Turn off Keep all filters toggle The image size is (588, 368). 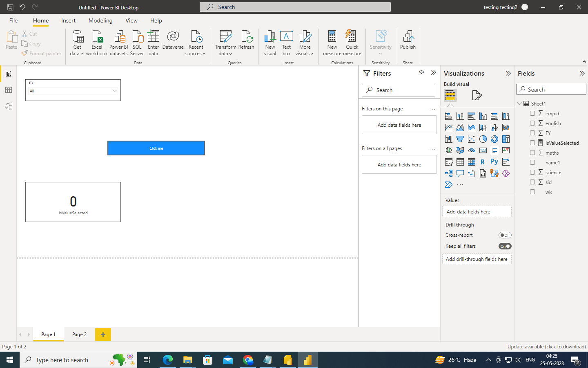505,246
